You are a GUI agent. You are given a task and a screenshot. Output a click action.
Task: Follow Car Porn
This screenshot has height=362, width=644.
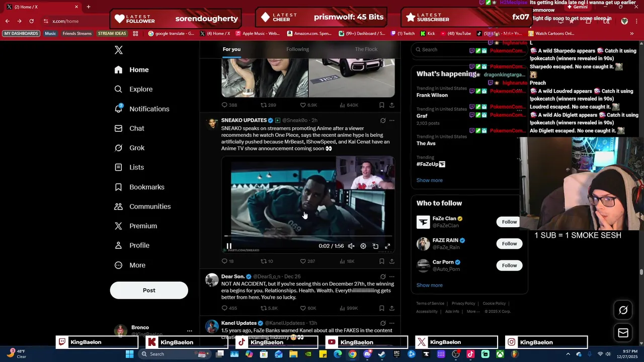coord(509,265)
